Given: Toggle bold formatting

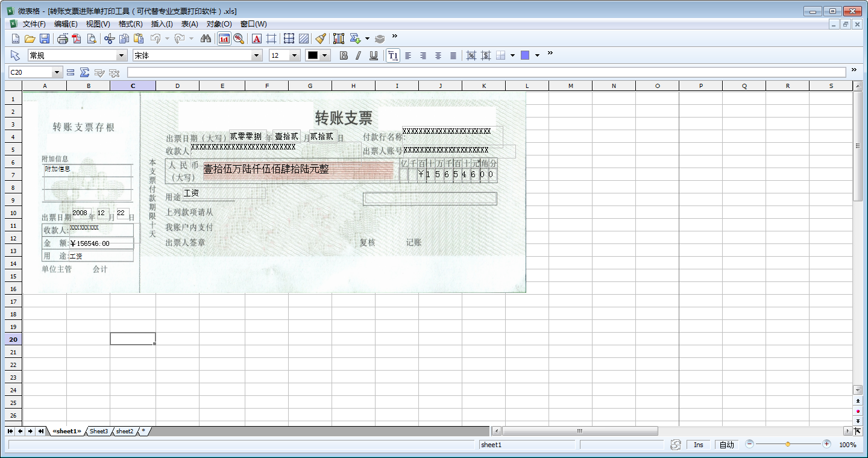Looking at the screenshot, I should pos(344,55).
